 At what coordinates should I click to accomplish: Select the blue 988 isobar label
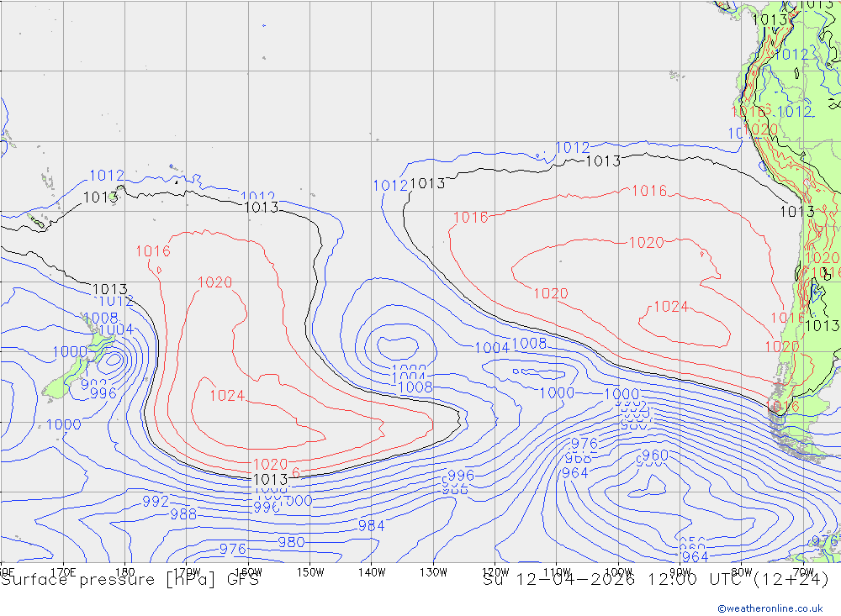183,514
